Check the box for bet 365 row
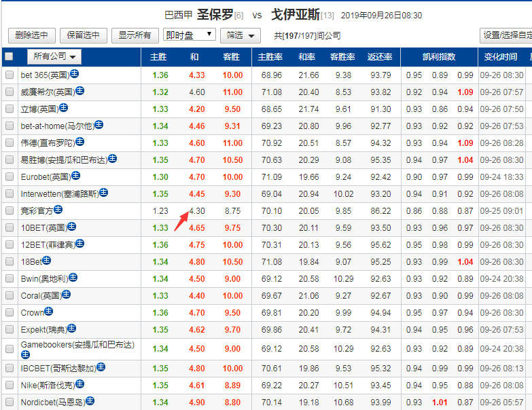Screen dimensions: 532x410 point(10,75)
